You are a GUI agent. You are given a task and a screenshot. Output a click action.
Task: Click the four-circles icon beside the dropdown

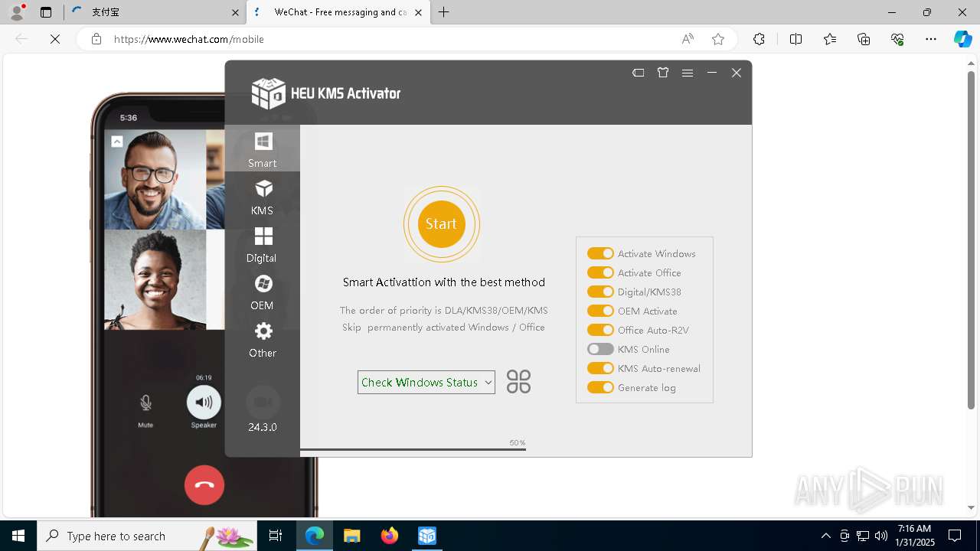[x=518, y=382]
